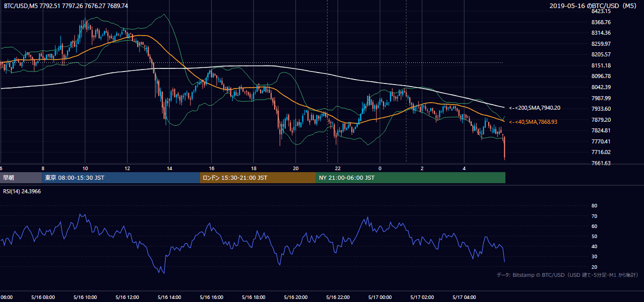Click the 5/16 18:00 date axis label
This screenshot has width=644, height=302.
tap(253, 297)
